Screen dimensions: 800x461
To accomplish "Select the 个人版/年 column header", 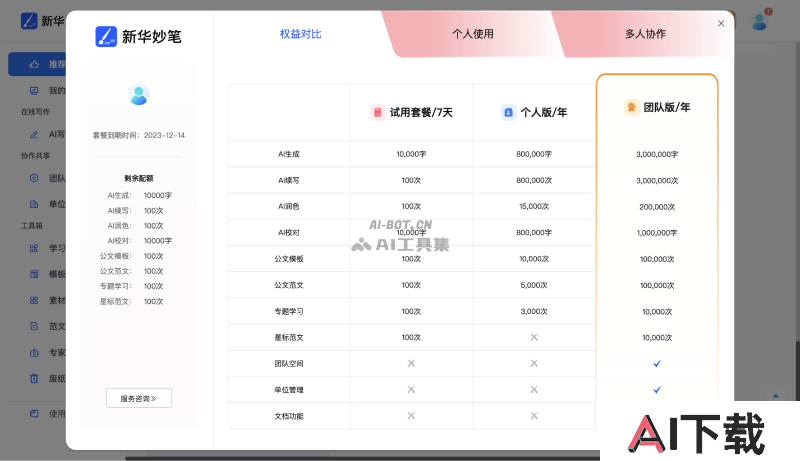I will coord(534,112).
